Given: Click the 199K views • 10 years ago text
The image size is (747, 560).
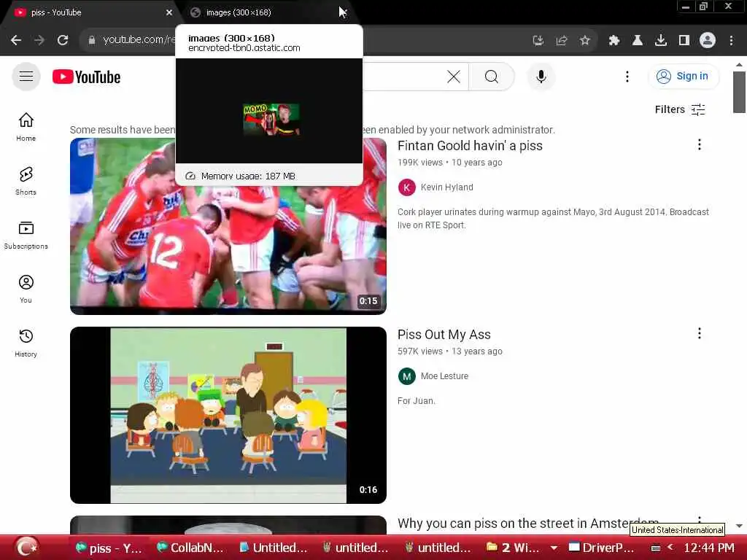Looking at the screenshot, I should click(449, 163).
